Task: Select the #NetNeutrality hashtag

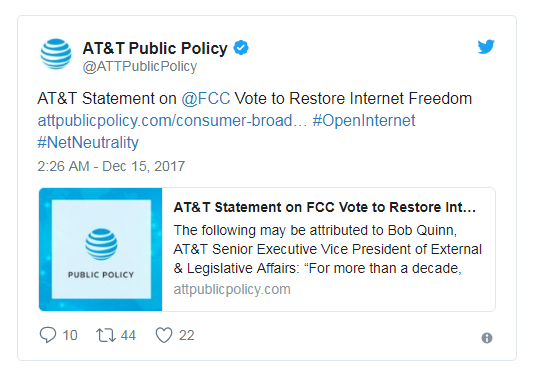Action: (88, 142)
